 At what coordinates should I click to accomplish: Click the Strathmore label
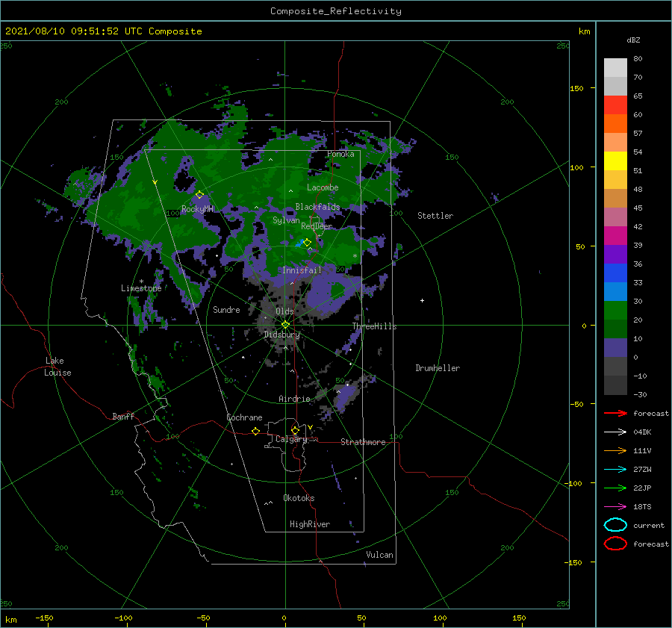(363, 442)
